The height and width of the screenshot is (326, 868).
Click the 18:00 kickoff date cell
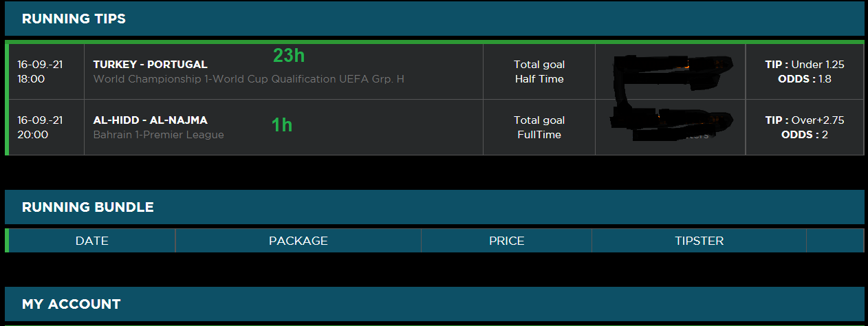[40, 72]
